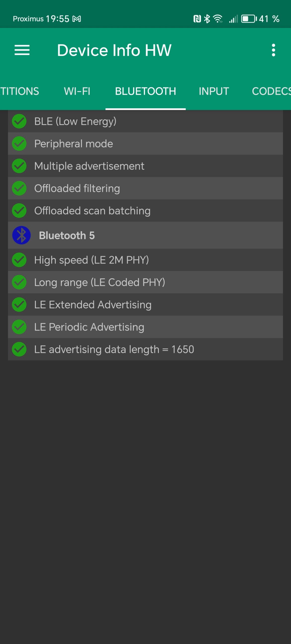Screen dimensions: 291x644
Task: Switch to the INPUT tab
Action: point(214,91)
